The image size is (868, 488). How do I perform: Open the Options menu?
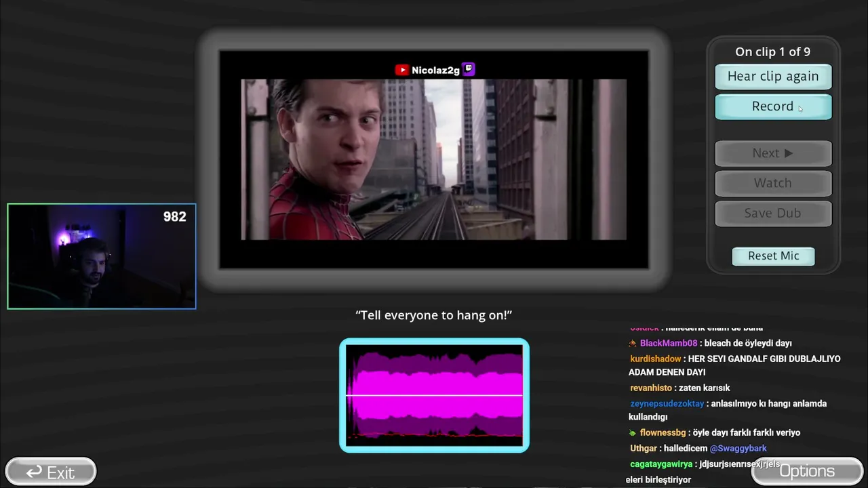pos(807,471)
